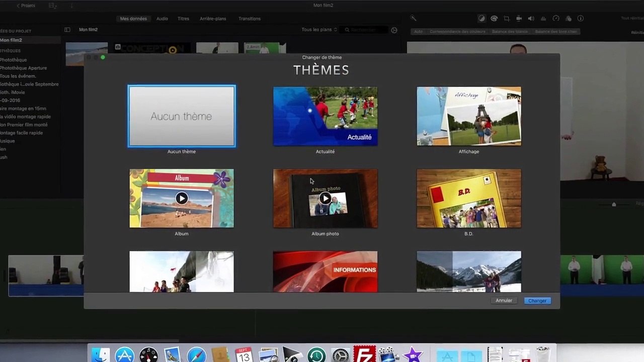The width and height of the screenshot is (644, 362).
Task: Open Finder from the dock
Action: point(101,355)
